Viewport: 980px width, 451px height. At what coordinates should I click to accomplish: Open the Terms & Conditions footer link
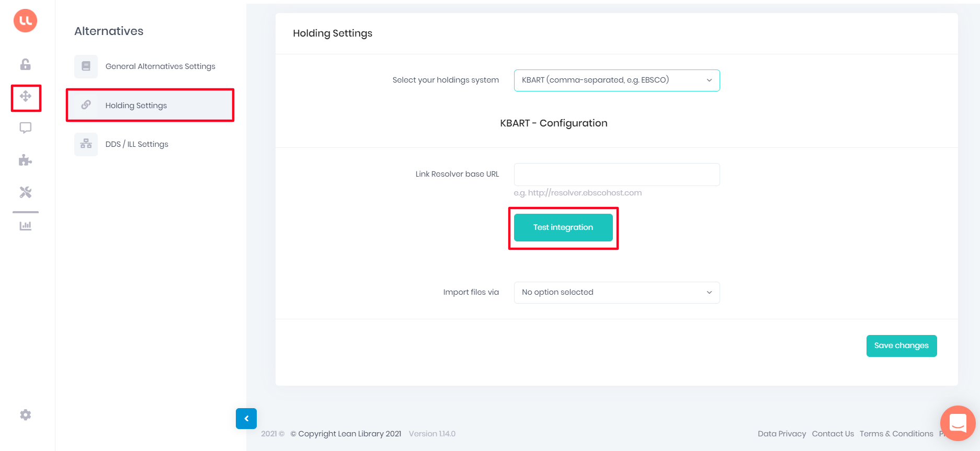coord(896,434)
